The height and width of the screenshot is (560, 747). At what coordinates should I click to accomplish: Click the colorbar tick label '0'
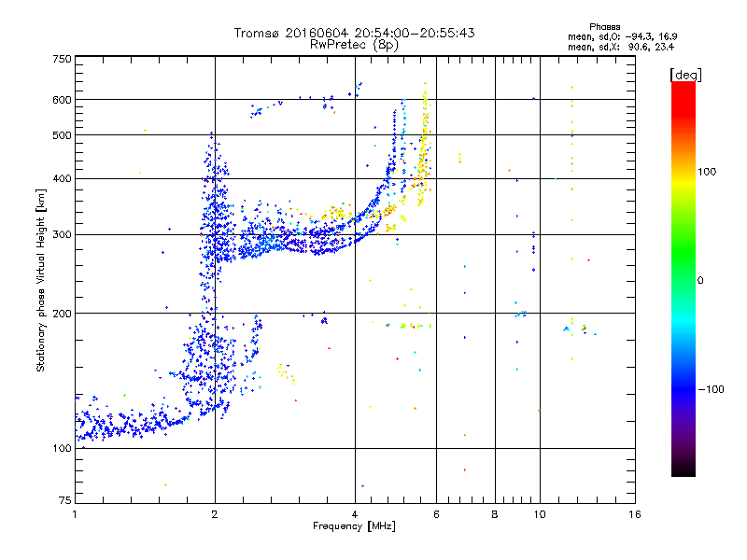pos(699,281)
